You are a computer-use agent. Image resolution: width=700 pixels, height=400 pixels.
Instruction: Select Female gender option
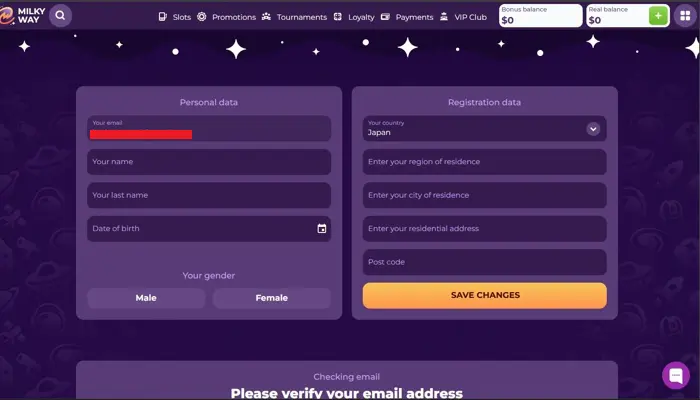pyautogui.click(x=271, y=298)
